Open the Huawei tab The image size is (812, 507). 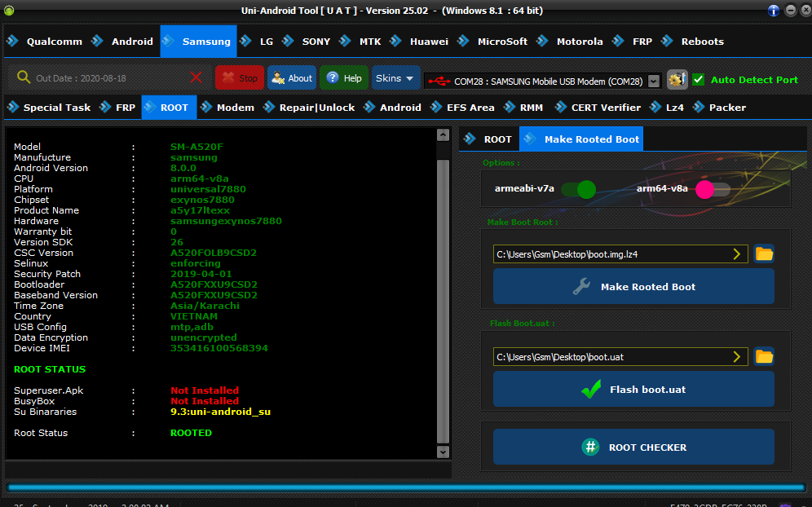click(420, 42)
